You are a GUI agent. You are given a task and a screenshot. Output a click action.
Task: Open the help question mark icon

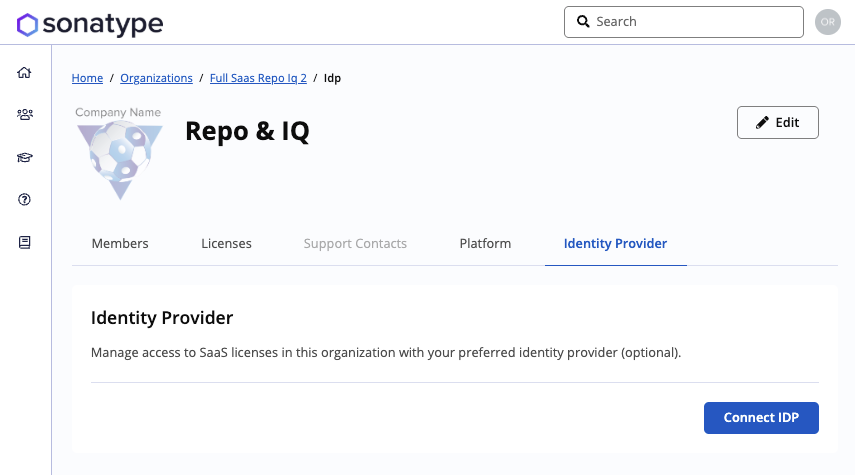point(25,200)
